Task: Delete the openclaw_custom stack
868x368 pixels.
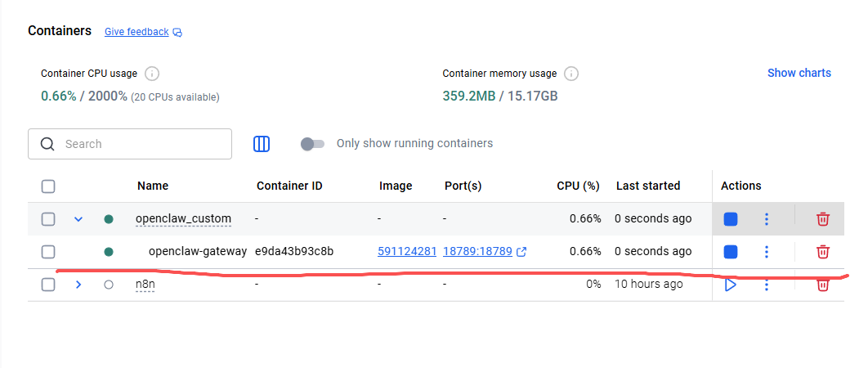Action: click(x=823, y=219)
